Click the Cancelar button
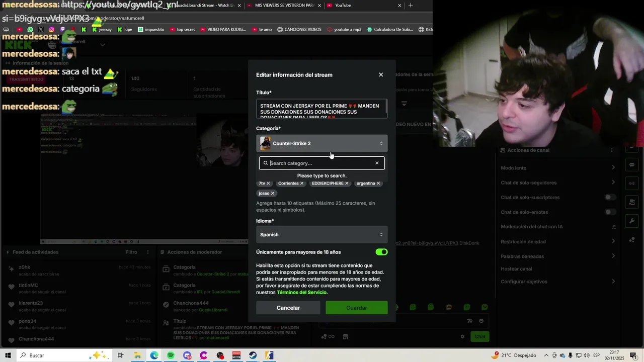The image size is (644, 362). click(x=288, y=308)
